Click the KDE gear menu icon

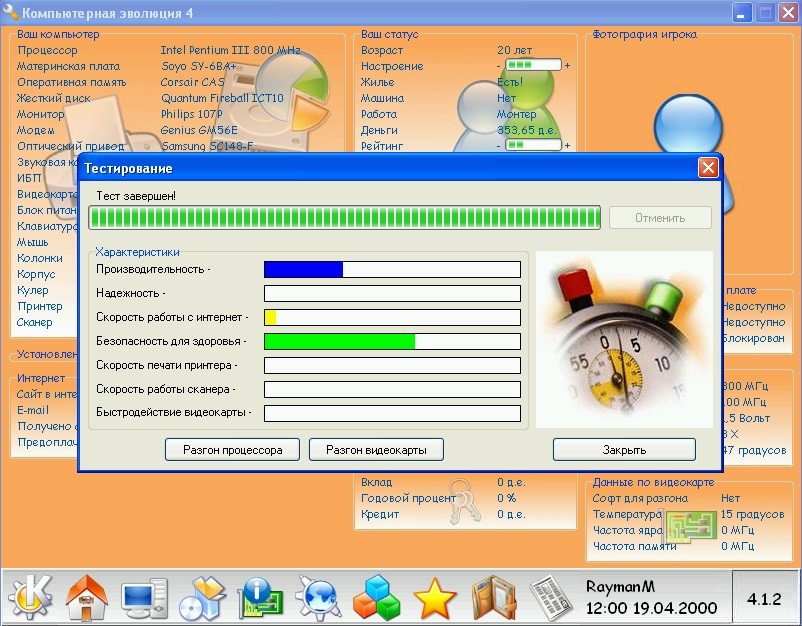pyautogui.click(x=30, y=597)
